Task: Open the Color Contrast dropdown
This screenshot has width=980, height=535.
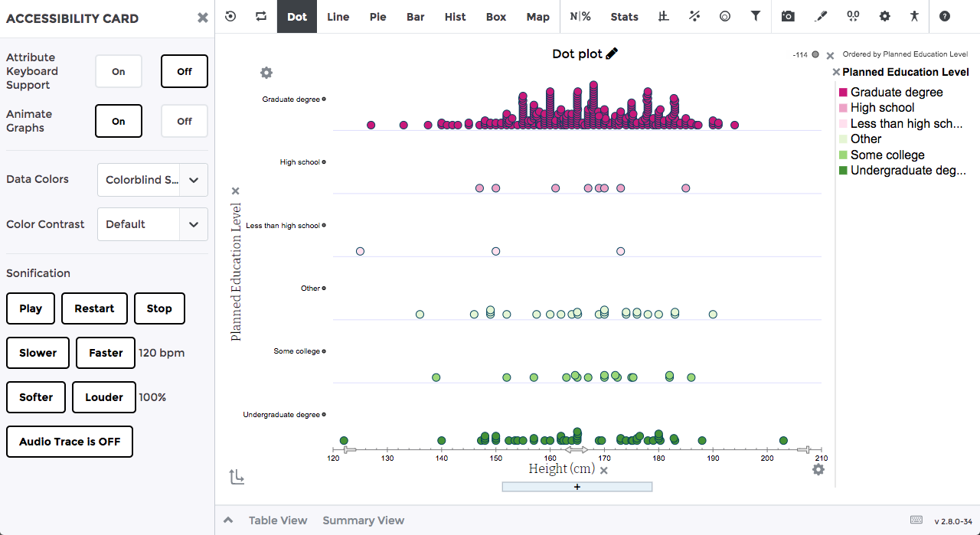Action: (152, 224)
